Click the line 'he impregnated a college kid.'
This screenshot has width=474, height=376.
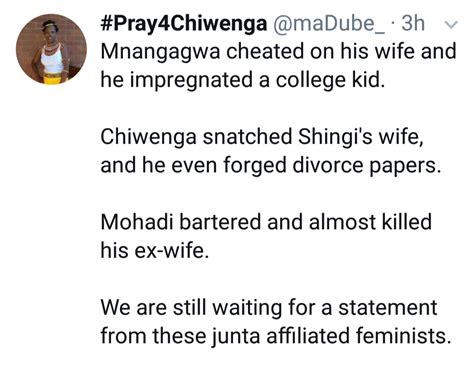click(x=243, y=80)
